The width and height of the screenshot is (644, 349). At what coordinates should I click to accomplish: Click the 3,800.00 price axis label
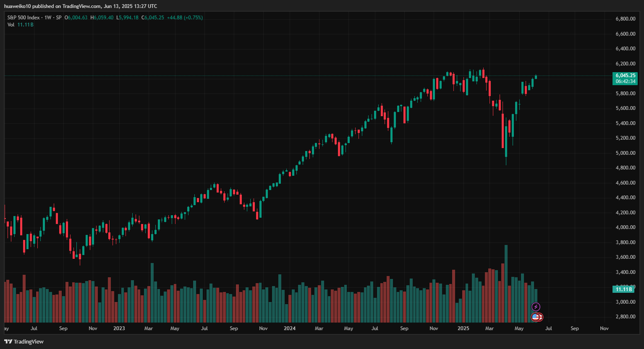click(625, 242)
